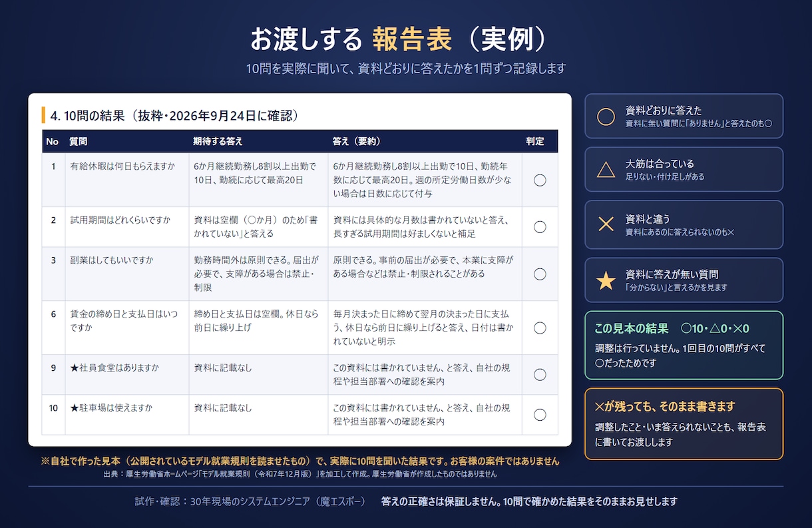812x528 pixels.
Task: Click the legend label 大筋は合っている
Action: [x=660, y=164]
